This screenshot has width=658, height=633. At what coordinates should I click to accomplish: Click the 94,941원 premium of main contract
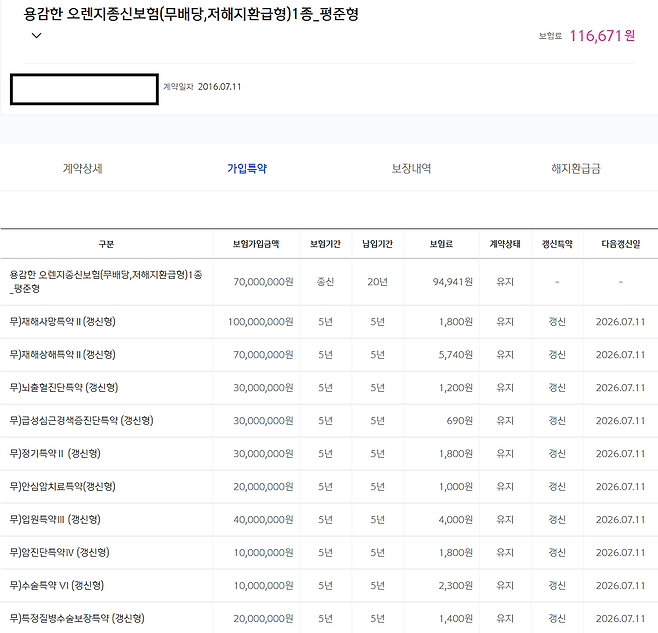[x=452, y=282]
